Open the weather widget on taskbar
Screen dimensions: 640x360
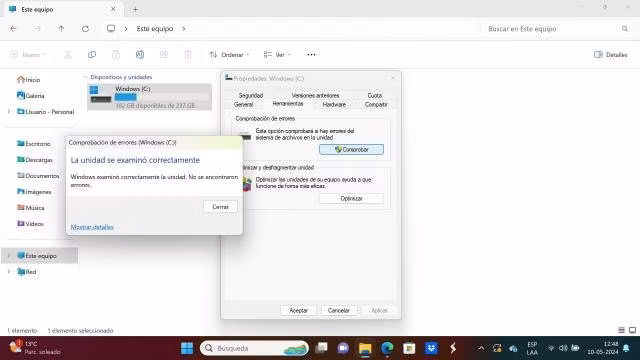[35, 348]
